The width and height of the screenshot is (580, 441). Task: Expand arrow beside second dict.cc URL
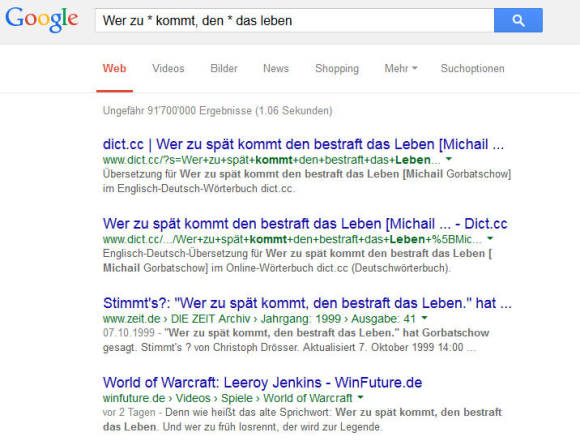click(490, 239)
